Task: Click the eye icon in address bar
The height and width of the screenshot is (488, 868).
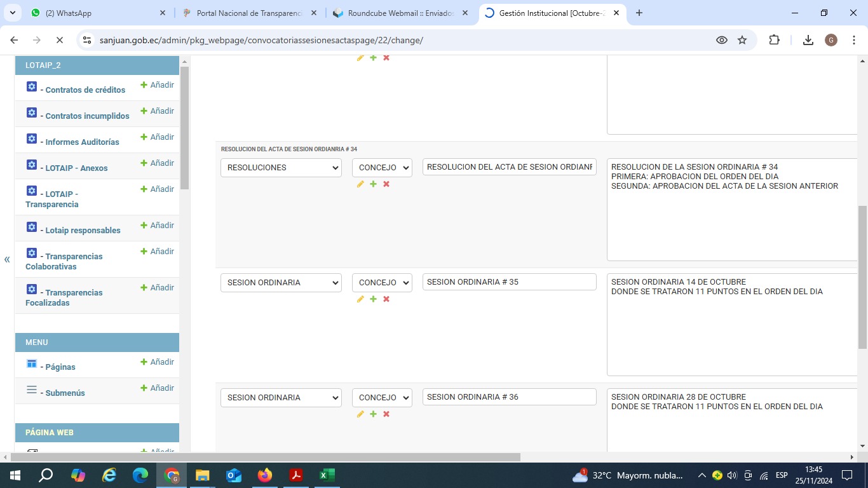Action: pyautogui.click(x=722, y=40)
